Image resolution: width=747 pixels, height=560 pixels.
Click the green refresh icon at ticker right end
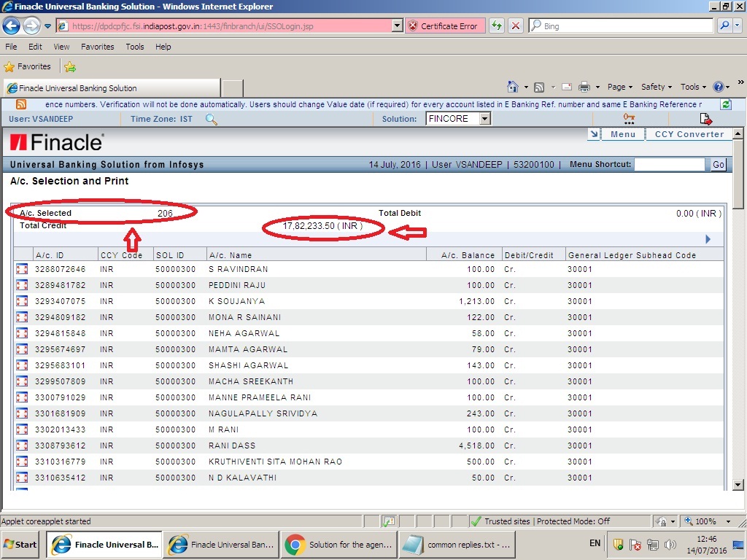click(726, 104)
